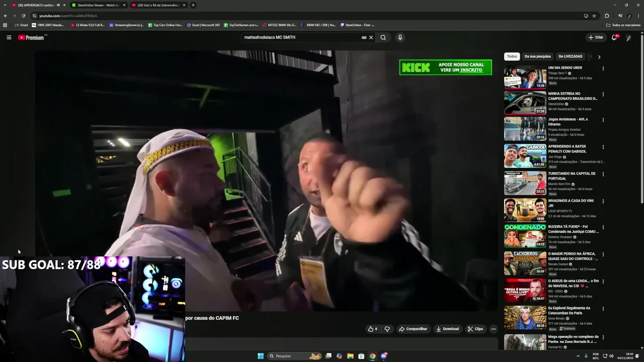
Task: Open the taskbar volume control
Action: (x=611, y=356)
